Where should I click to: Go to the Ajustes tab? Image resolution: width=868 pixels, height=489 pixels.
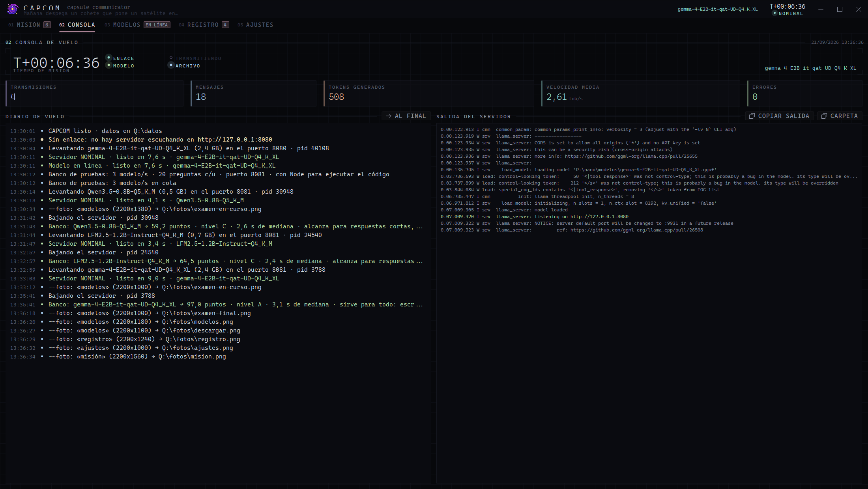pyautogui.click(x=255, y=25)
